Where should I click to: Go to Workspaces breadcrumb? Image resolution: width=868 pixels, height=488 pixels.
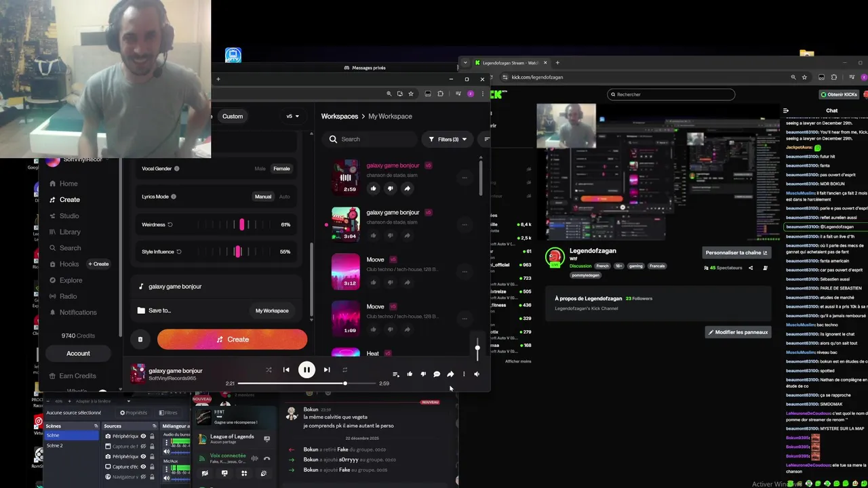tap(340, 117)
